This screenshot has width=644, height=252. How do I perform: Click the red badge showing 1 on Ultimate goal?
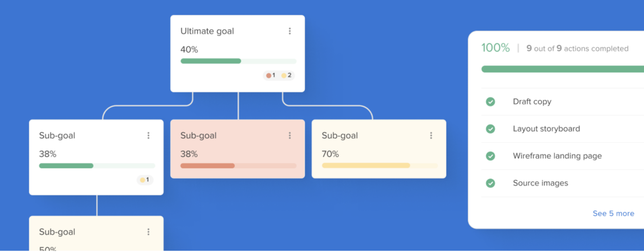click(x=270, y=75)
